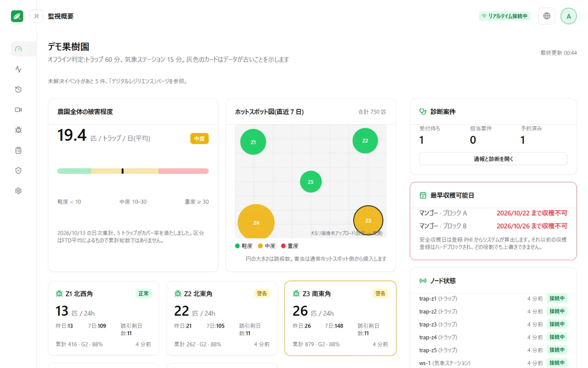
Task: Click the calendar icon beside 最早収穫可能日
Action: click(x=422, y=195)
